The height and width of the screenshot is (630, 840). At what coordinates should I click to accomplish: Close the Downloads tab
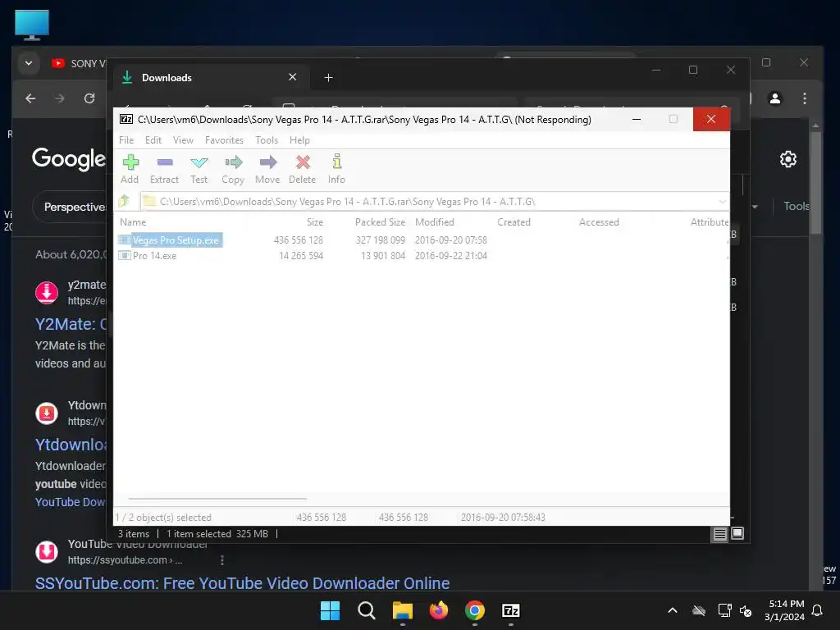click(x=293, y=77)
